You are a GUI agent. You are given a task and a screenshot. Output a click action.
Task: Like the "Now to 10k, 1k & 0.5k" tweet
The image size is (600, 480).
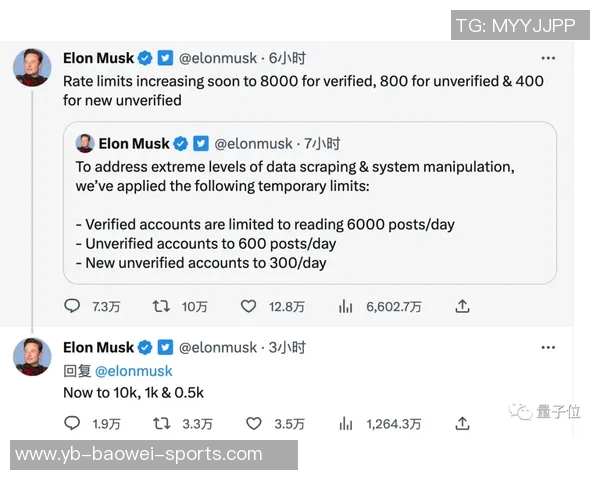click(254, 424)
